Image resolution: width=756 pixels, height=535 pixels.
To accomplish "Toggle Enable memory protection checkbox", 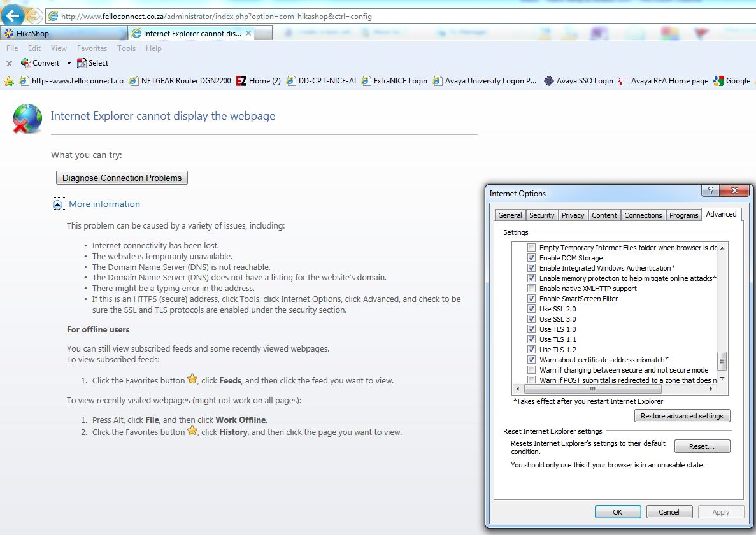I will 531,278.
